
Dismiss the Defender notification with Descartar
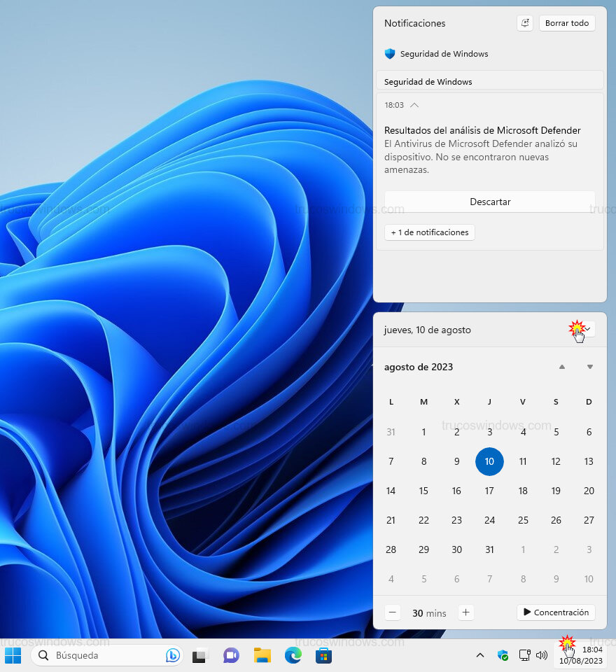489,202
